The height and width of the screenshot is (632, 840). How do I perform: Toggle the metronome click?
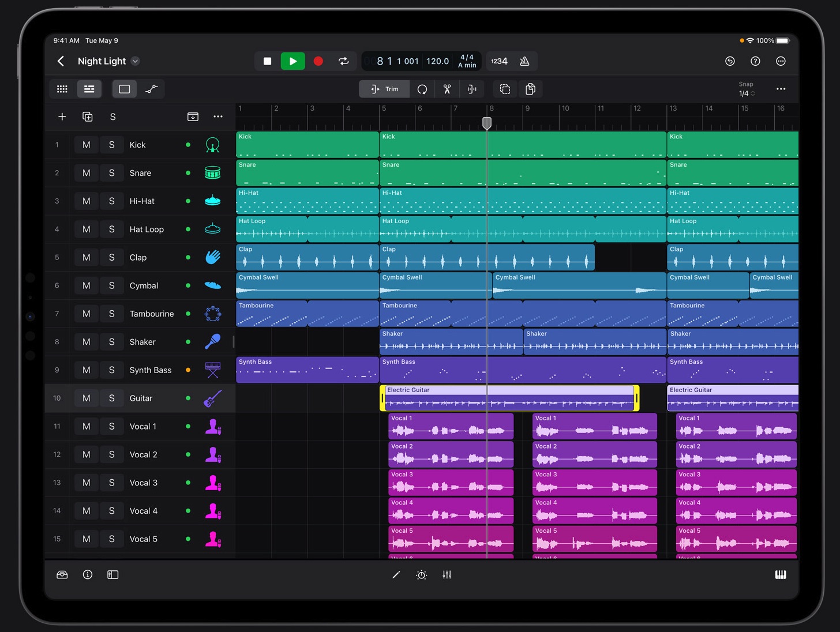point(525,61)
